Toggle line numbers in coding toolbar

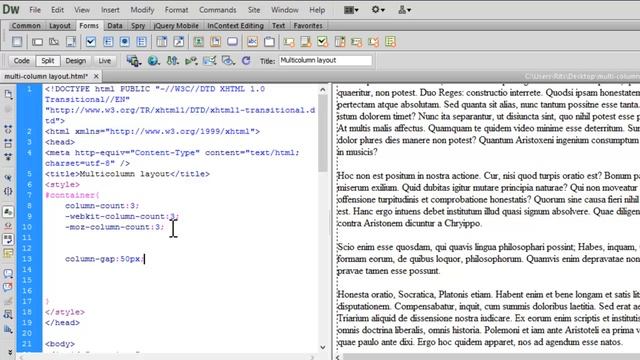point(8,212)
